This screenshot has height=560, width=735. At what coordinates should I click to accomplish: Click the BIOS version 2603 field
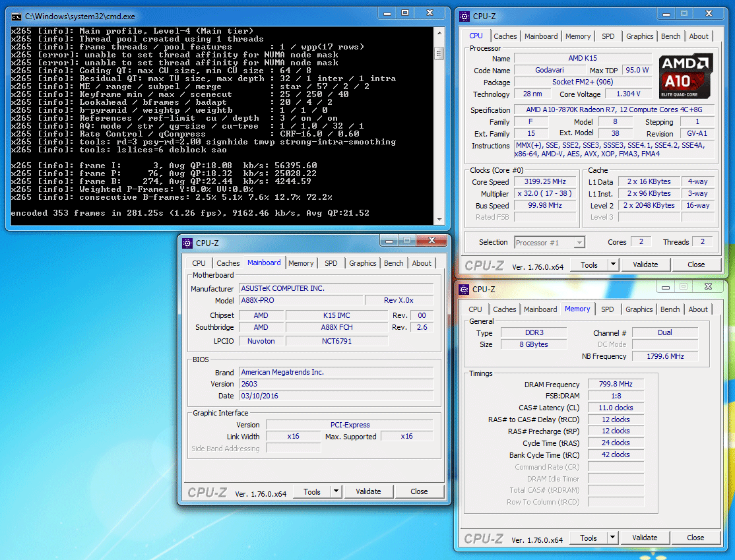click(x=336, y=385)
